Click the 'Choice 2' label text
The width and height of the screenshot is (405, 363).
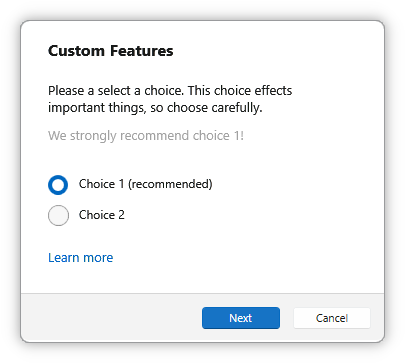click(x=102, y=215)
